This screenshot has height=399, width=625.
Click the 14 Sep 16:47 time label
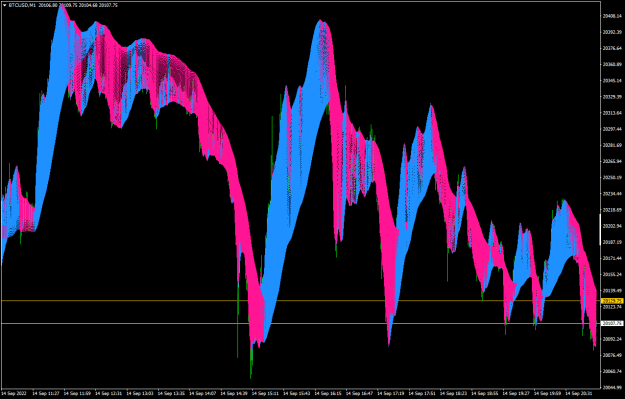coord(360,393)
